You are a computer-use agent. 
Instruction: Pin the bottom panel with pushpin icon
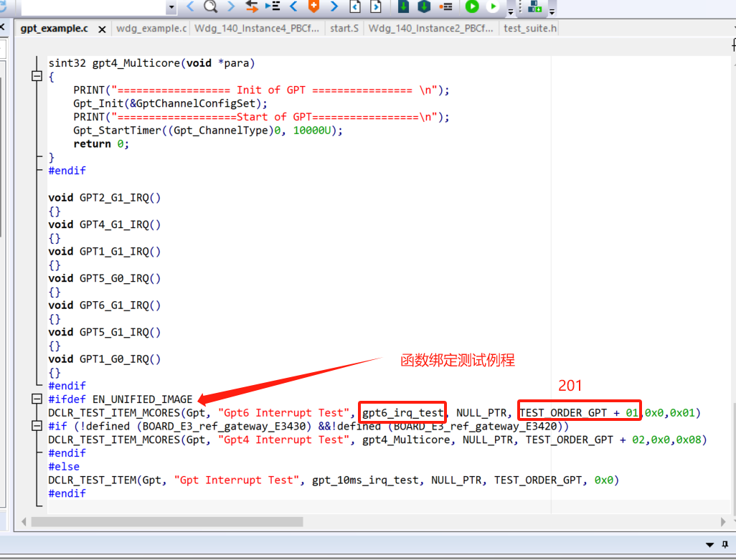point(725,544)
